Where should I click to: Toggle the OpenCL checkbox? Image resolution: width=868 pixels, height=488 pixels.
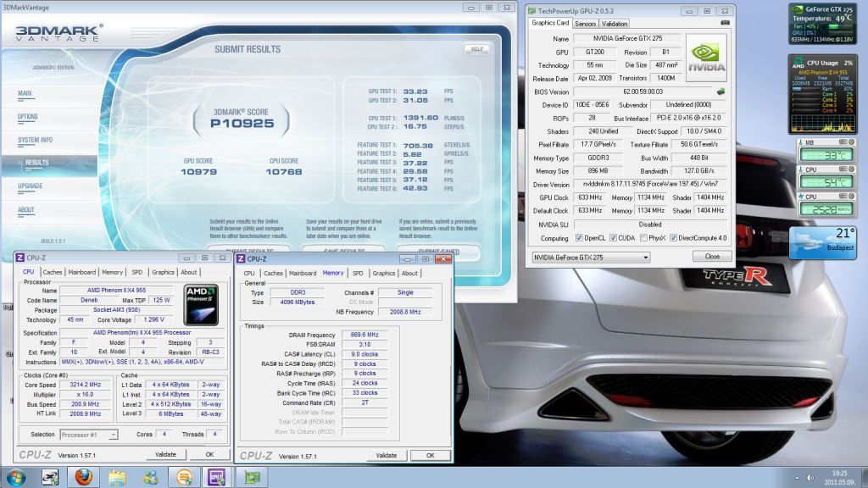coord(579,238)
